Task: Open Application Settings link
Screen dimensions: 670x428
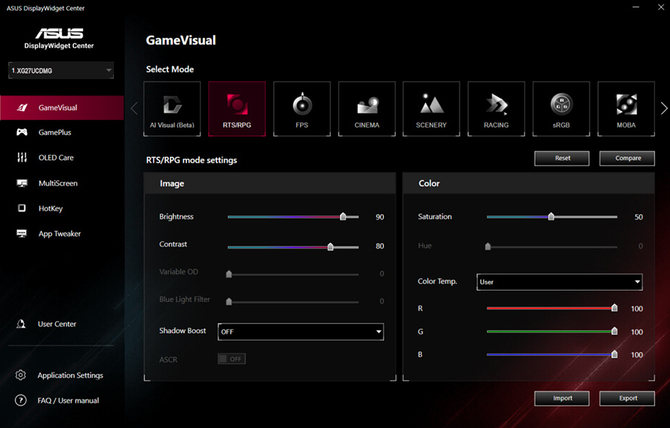Action: [71, 375]
